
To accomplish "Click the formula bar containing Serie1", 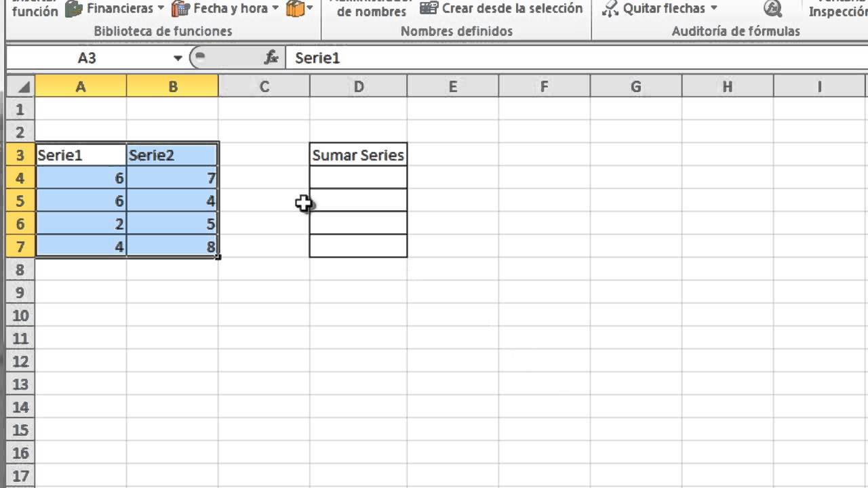I will (542, 58).
